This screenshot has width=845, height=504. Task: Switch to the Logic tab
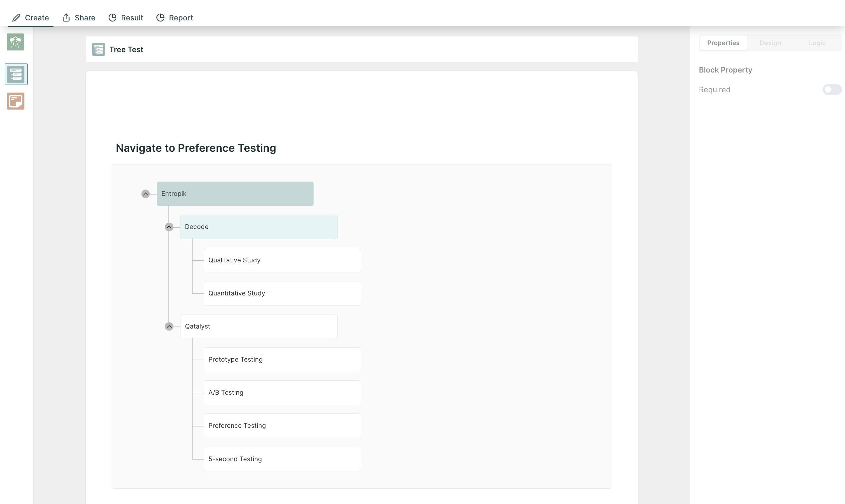pyautogui.click(x=817, y=43)
